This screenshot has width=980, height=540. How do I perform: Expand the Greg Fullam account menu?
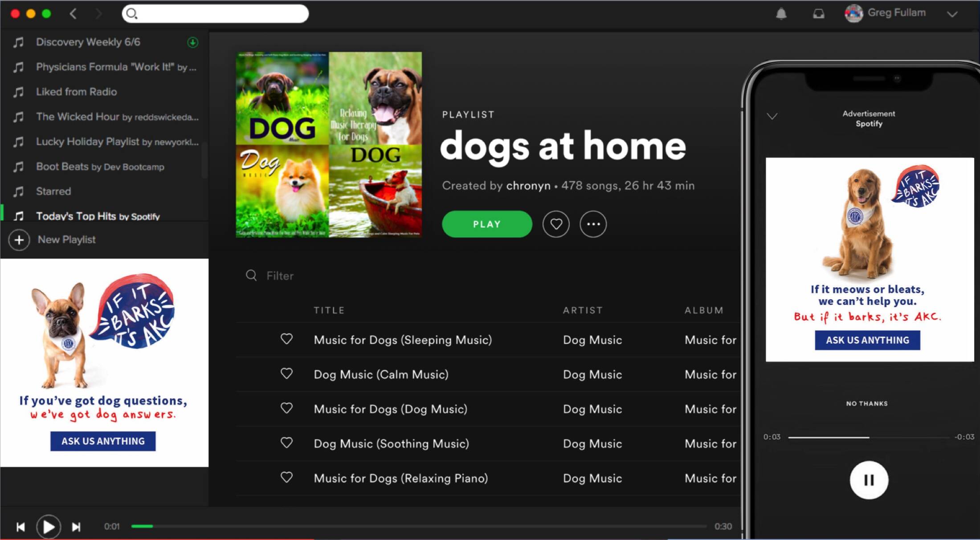tap(952, 14)
